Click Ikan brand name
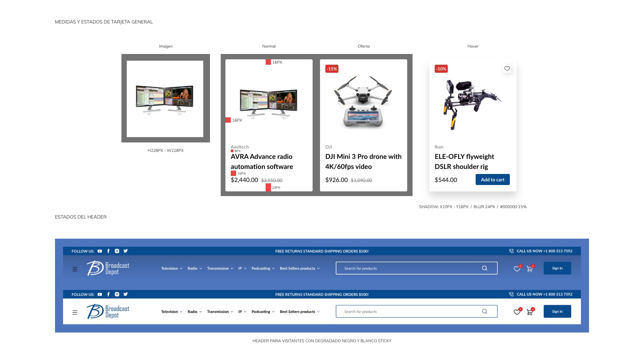The image size is (644, 362). [439, 147]
